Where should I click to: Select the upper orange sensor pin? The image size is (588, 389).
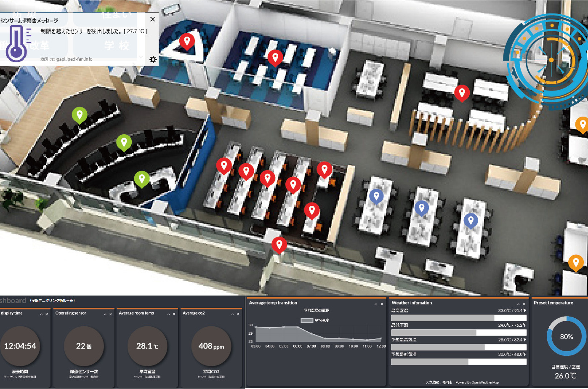[x=582, y=124]
